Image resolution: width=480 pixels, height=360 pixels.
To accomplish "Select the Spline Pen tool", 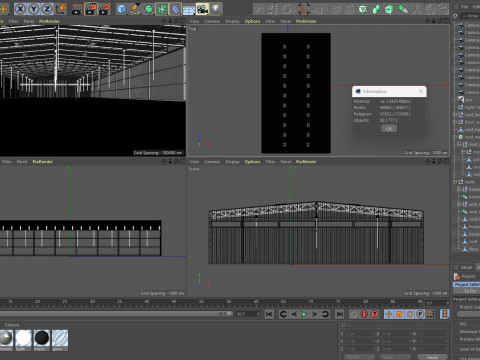I will tap(135, 9).
